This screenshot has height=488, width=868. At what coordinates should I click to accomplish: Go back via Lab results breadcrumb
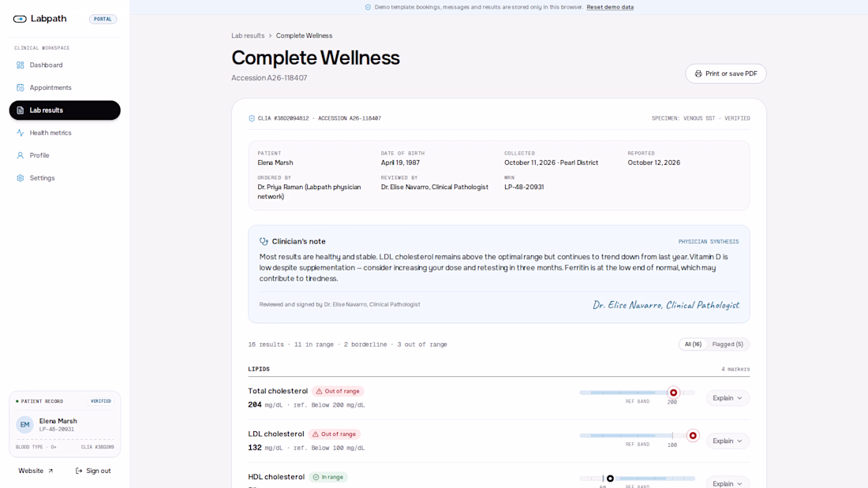coord(248,35)
